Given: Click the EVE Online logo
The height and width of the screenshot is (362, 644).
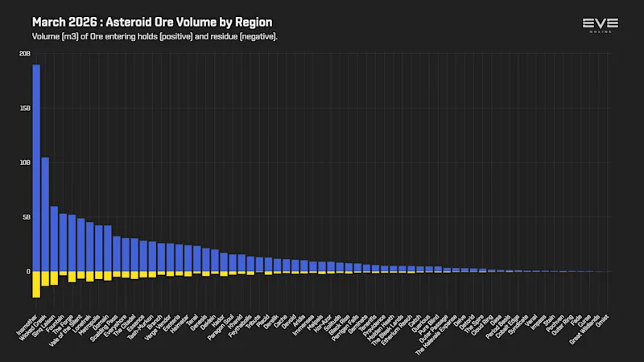Looking at the screenshot, I should 600,25.
